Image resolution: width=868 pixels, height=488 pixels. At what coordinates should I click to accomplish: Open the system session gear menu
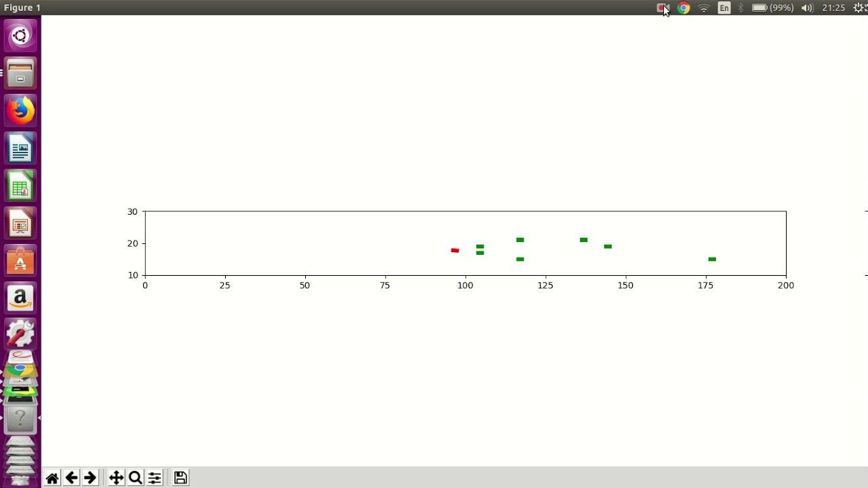click(860, 8)
